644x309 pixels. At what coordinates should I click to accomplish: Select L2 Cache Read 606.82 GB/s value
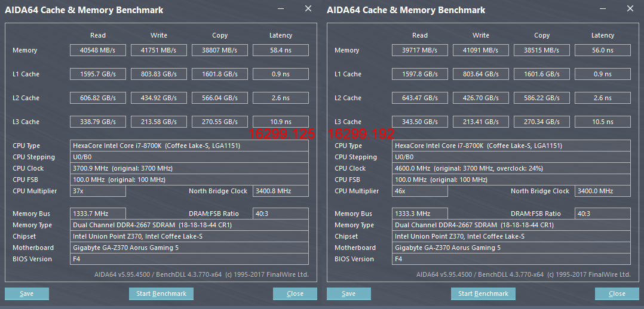click(x=98, y=98)
